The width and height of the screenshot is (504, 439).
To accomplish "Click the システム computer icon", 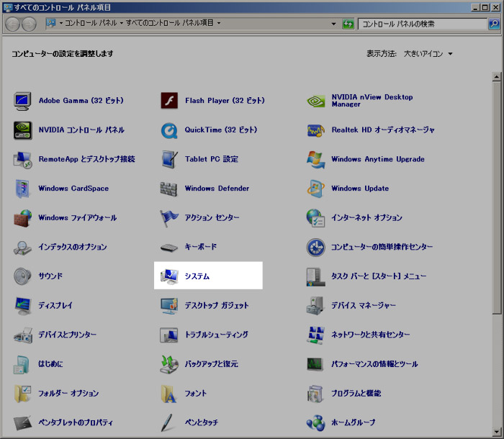I will point(169,276).
